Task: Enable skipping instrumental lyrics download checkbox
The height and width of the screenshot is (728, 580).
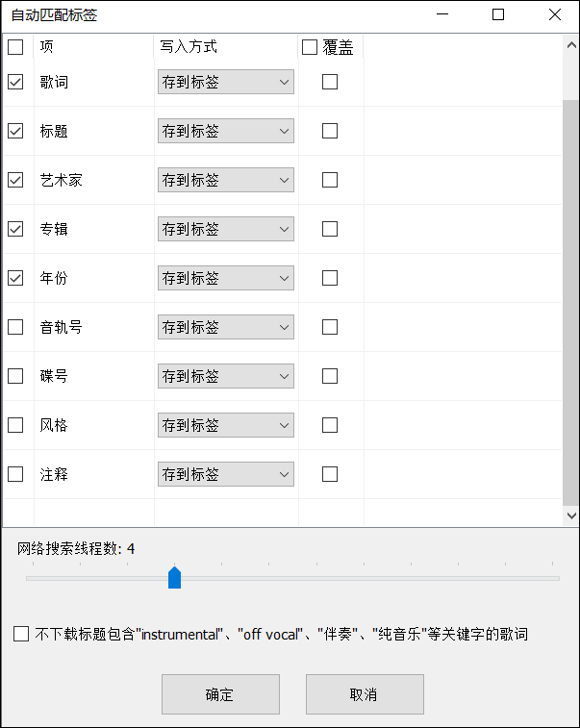Action: pos(21,635)
